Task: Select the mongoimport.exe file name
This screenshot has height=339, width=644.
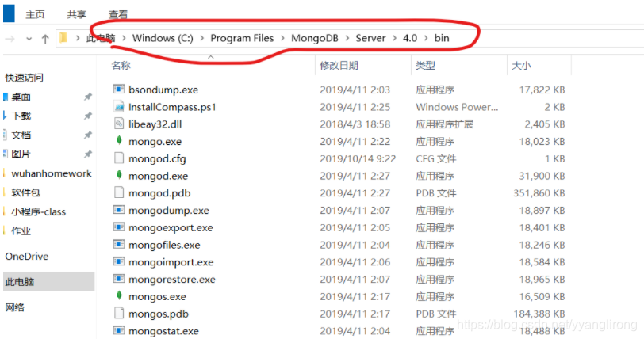Action: (171, 262)
